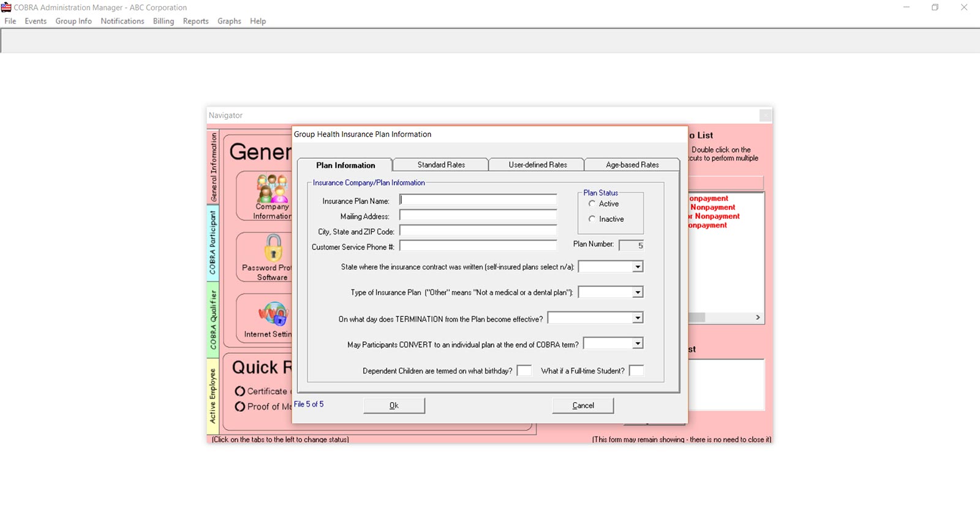Select the Active plan status option
The height and width of the screenshot is (526, 980).
592,204
